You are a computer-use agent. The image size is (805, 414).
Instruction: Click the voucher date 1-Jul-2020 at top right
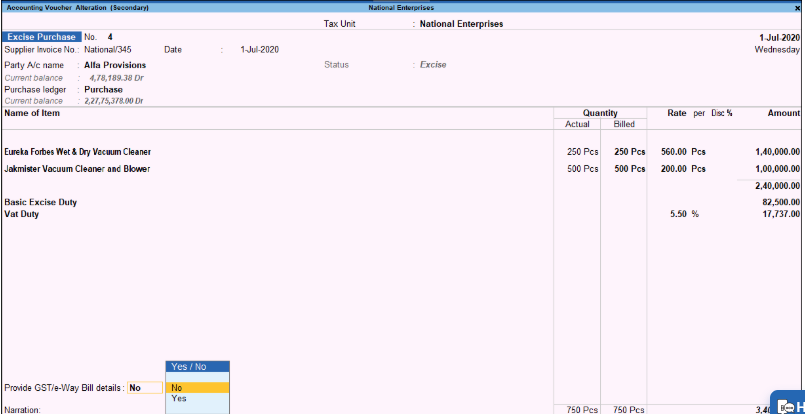coord(779,37)
